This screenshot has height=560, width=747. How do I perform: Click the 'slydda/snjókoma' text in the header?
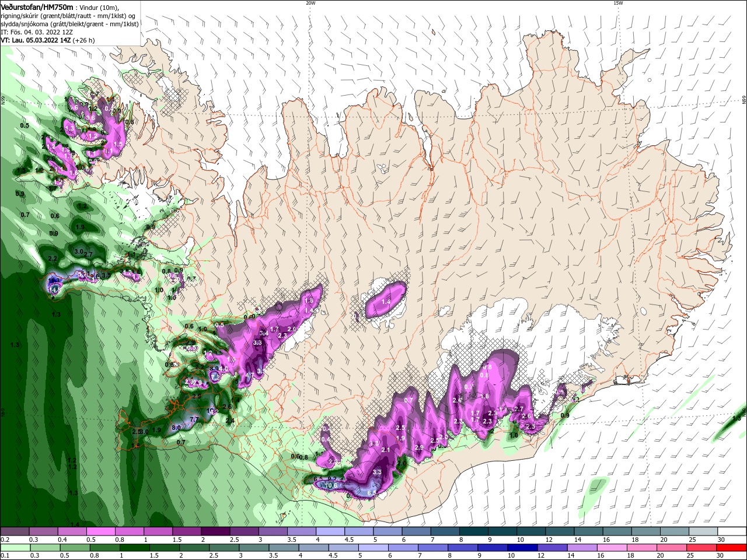click(23, 24)
